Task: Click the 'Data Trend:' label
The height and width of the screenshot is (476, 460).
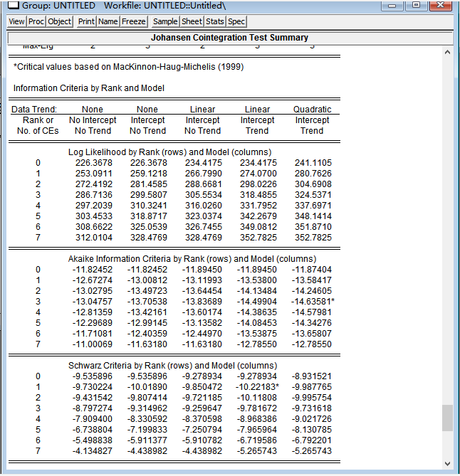Action: (x=34, y=110)
